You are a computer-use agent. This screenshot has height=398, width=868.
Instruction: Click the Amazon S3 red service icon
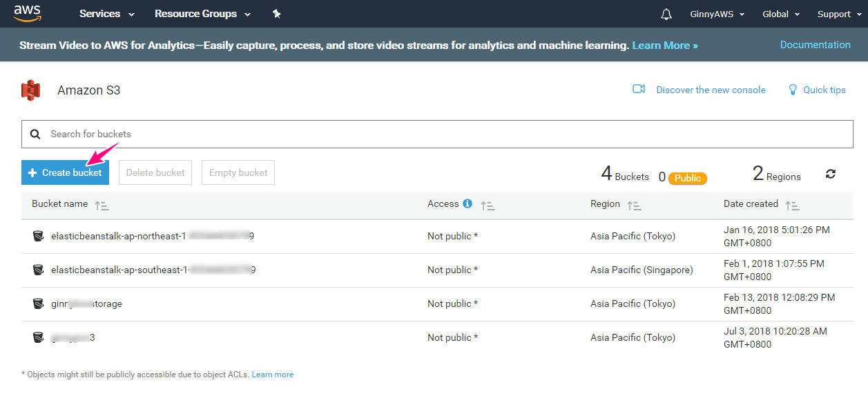coord(30,90)
